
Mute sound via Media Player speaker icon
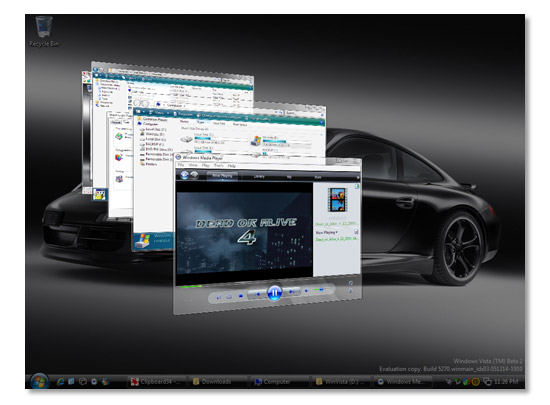tap(306, 290)
